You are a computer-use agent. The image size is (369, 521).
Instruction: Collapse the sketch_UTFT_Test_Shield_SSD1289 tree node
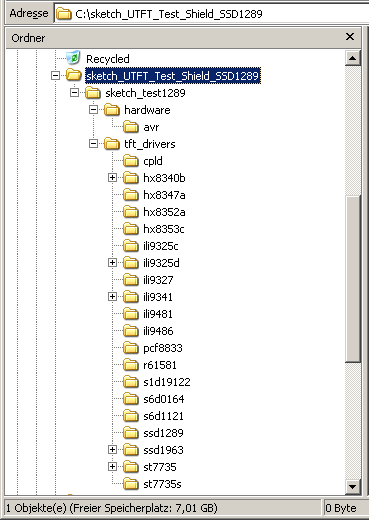click(x=55, y=76)
